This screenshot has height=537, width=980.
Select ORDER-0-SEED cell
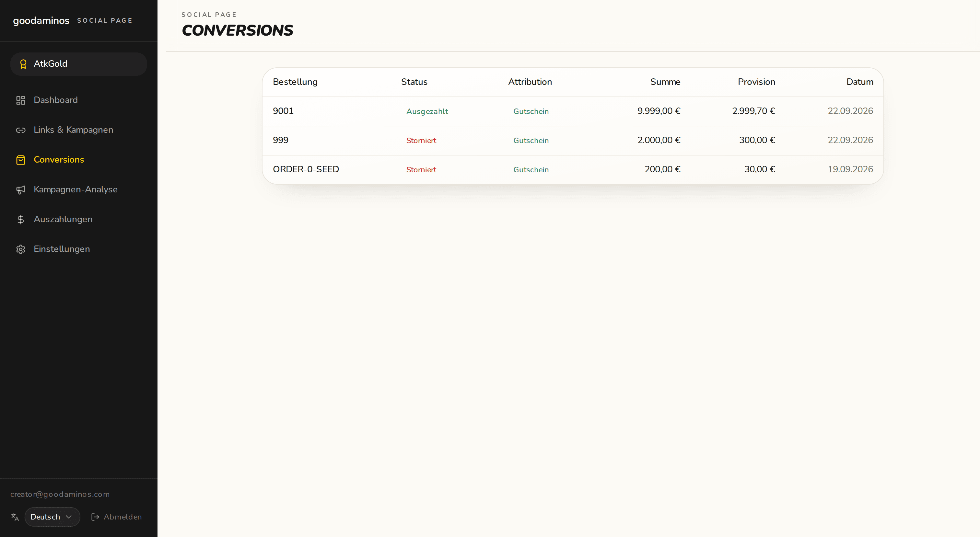pyautogui.click(x=306, y=169)
